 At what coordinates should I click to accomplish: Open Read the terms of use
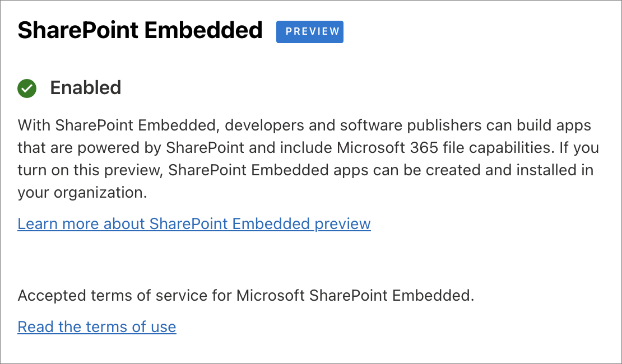[96, 326]
